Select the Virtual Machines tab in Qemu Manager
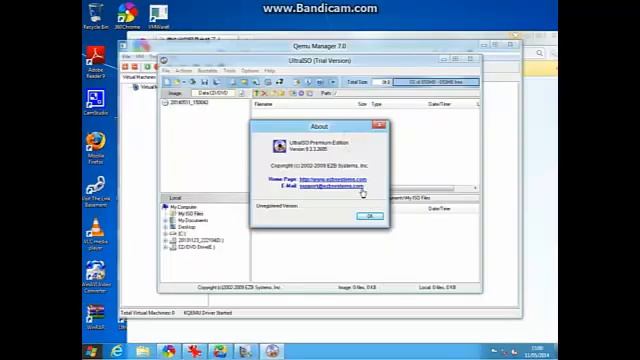 pyautogui.click(x=139, y=77)
